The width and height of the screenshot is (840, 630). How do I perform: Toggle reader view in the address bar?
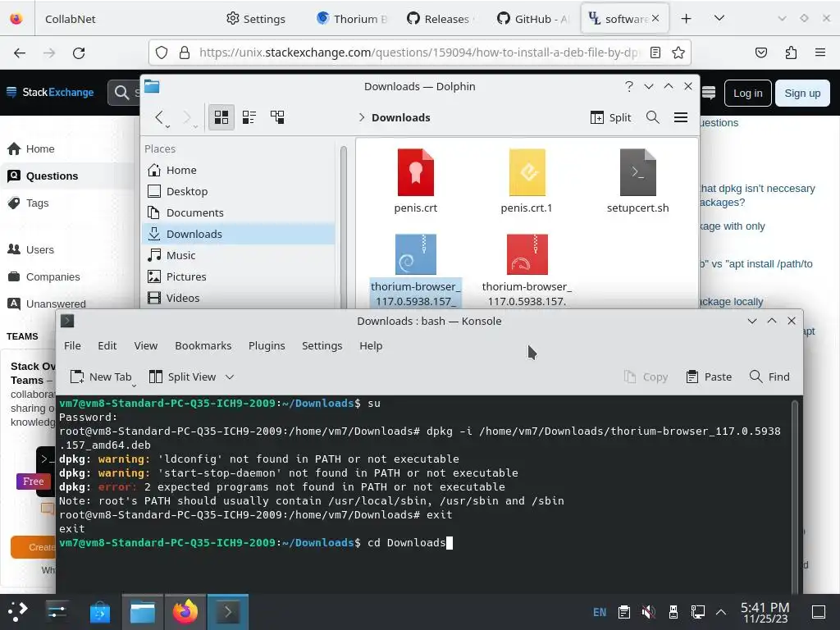tap(655, 52)
